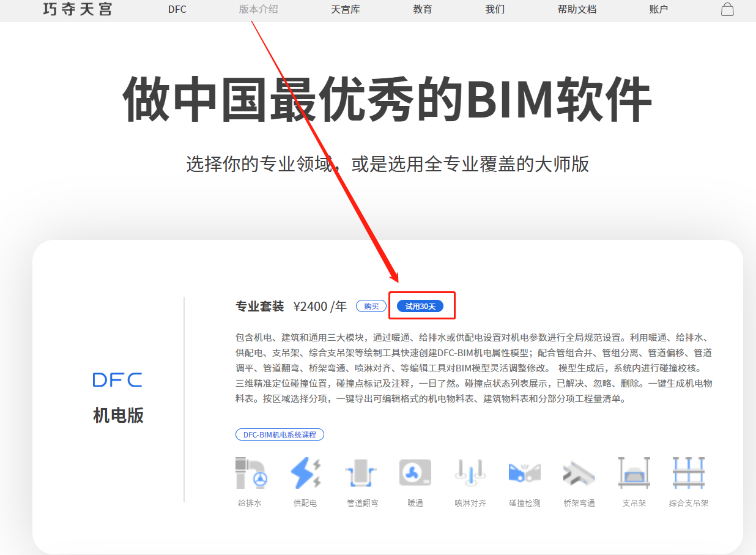Image resolution: width=756 pixels, height=555 pixels.
Task: Select the 碰撞检测 collision icon
Action: click(524, 473)
